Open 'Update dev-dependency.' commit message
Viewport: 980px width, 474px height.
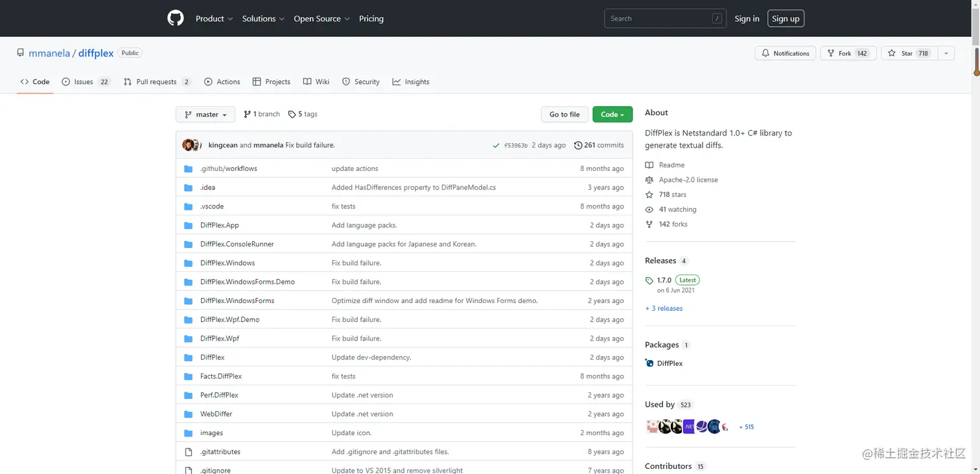371,357
